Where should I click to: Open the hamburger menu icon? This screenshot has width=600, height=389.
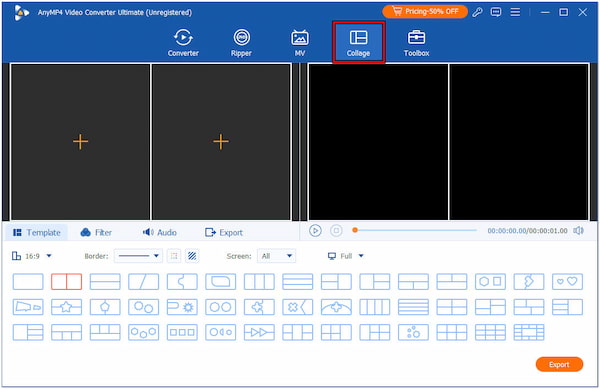pos(515,12)
